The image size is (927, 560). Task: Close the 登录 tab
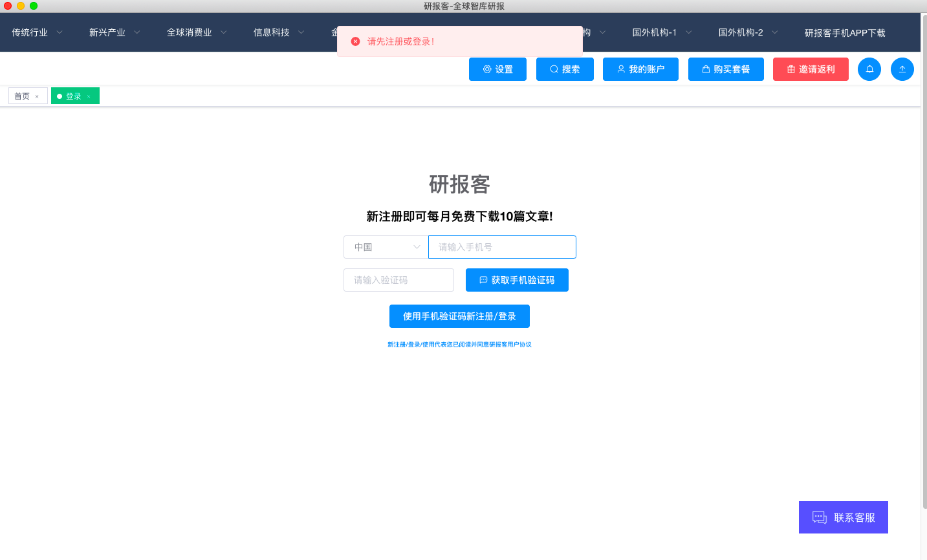(88, 95)
